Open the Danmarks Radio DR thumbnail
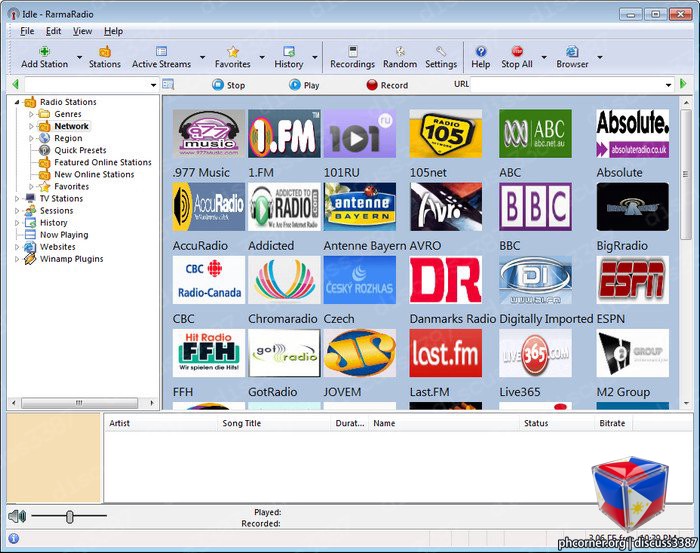700x553 pixels. 446,280
